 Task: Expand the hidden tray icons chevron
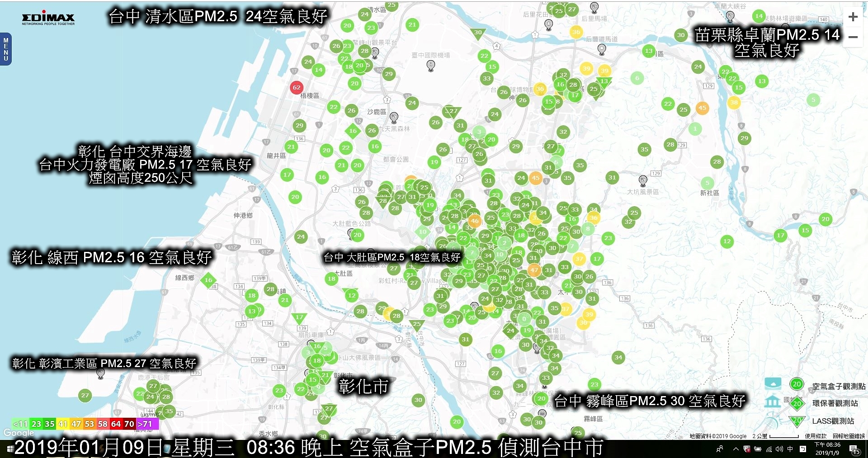736,449
